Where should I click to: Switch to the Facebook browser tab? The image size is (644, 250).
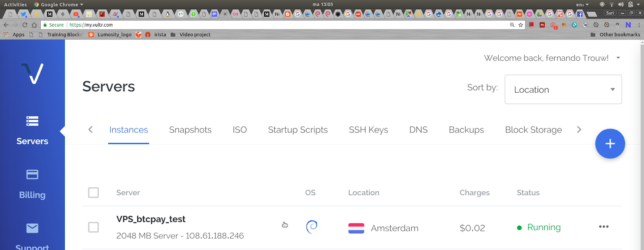tap(580, 14)
